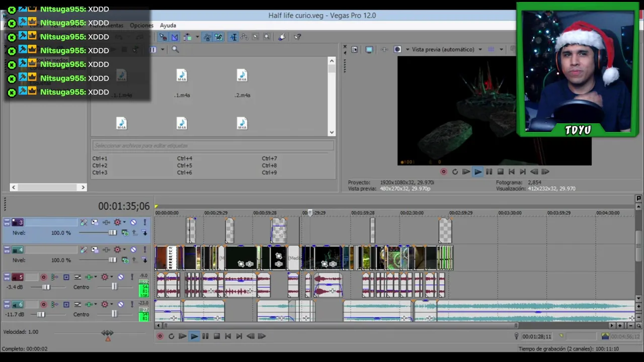This screenshot has width=644, height=362.
Task: Open project video properties in preview toolbar
Action: [354, 49]
